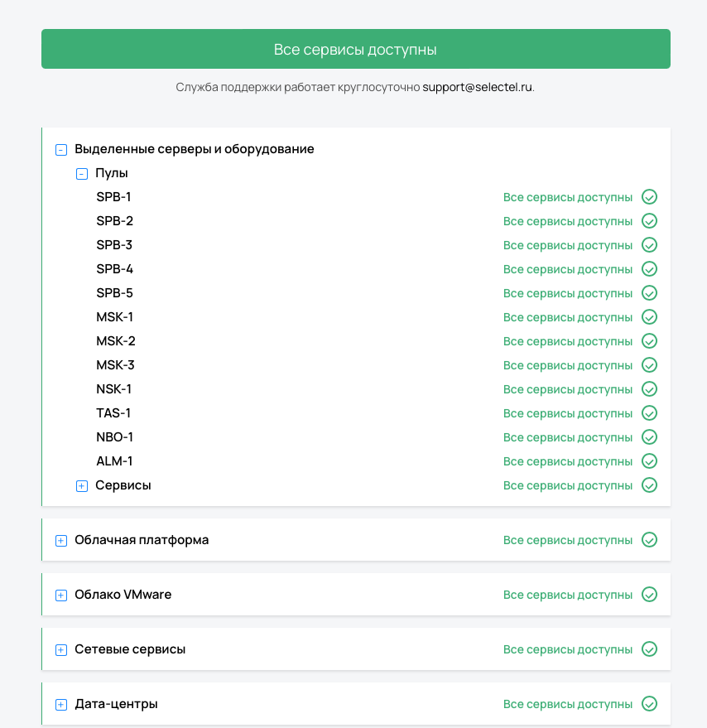The image size is (707, 728).
Task: Click the checkmark icon for Облачная платформа
Action: click(x=650, y=540)
